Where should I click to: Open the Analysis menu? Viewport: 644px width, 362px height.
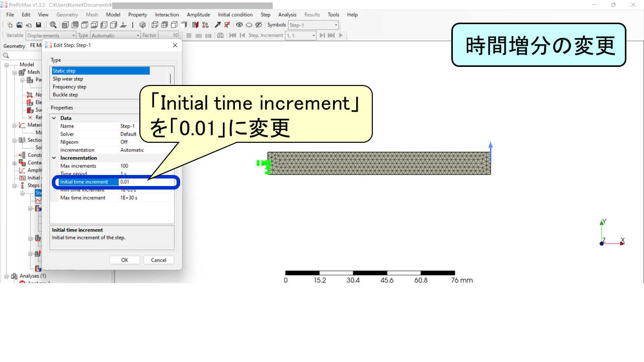tap(287, 15)
